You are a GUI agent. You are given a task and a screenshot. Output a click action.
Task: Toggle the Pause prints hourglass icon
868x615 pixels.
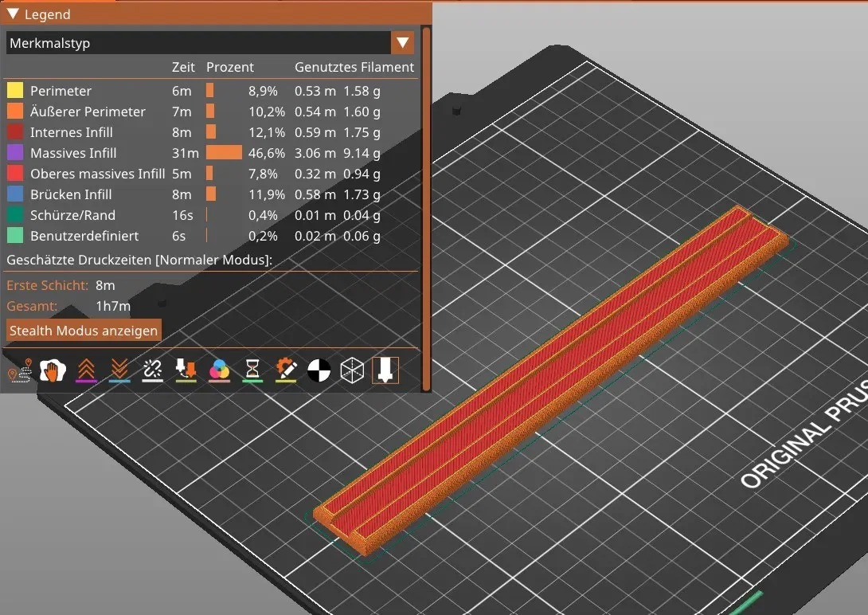coord(252,370)
